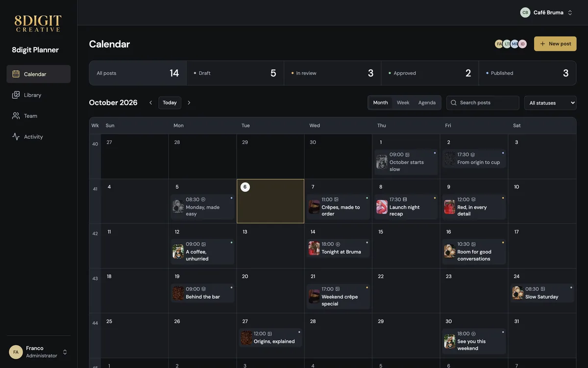Select week 42 number in Wk column

click(95, 234)
